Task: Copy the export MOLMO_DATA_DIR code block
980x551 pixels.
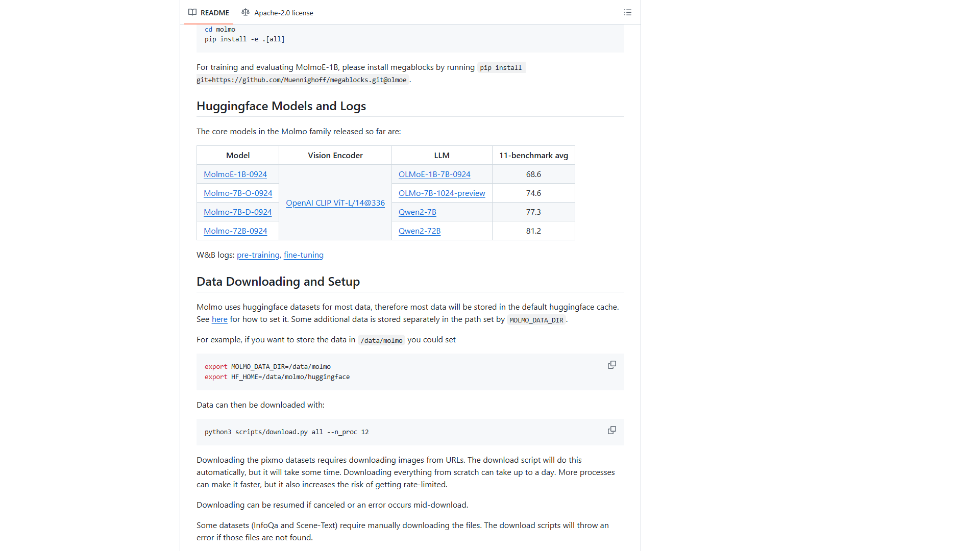Action: point(611,365)
